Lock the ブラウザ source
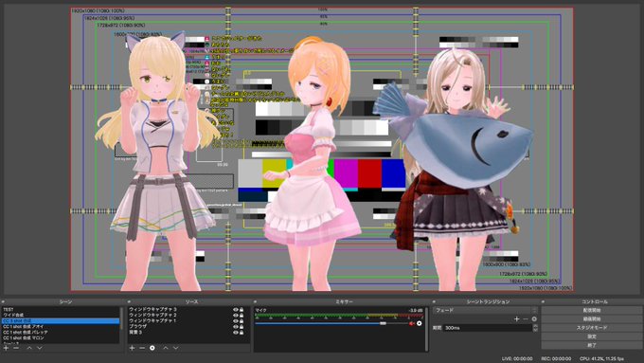This screenshot has height=363, width=644. [x=241, y=327]
